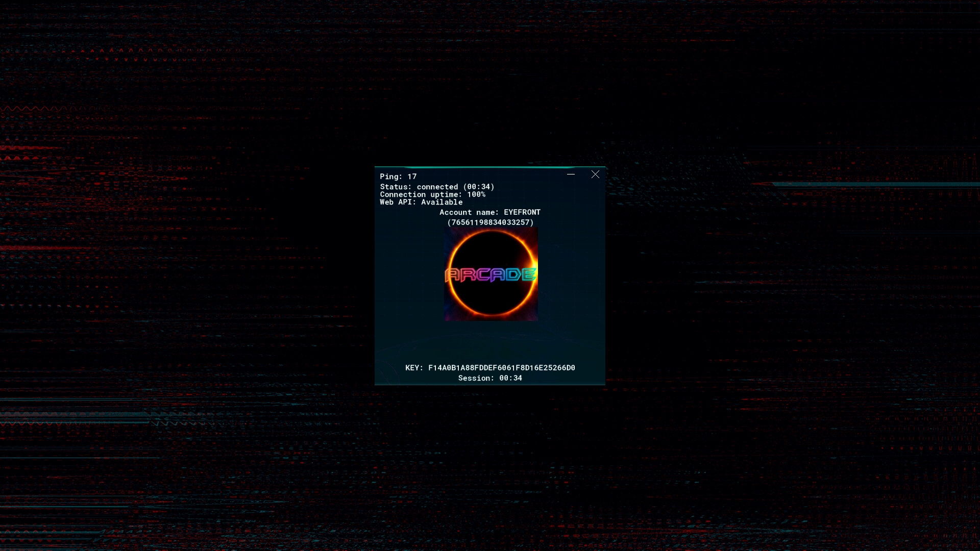Click the account name EYEFRONT
This screenshot has height=551, width=980.
tap(522, 212)
